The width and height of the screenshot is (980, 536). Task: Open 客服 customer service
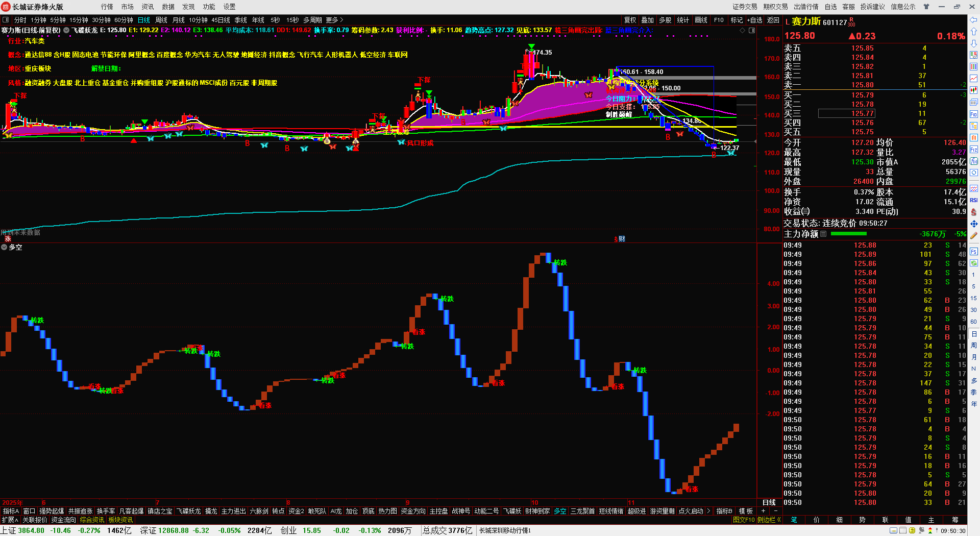coord(848,7)
